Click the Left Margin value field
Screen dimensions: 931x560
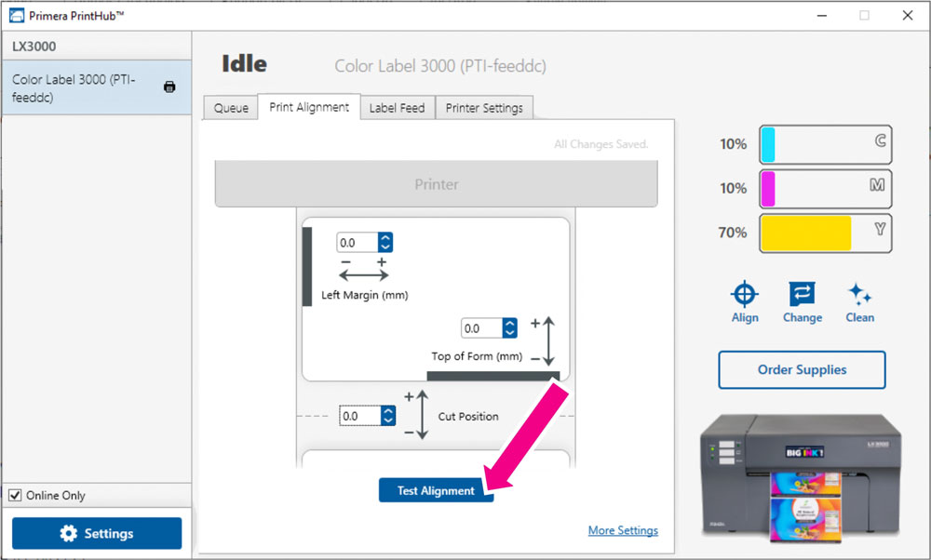357,243
